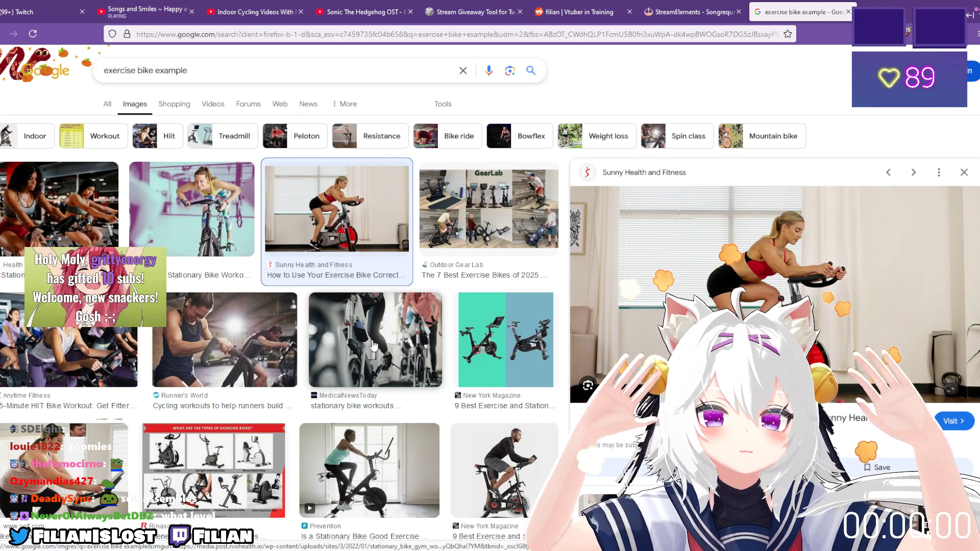Click the voice search microphone icon

pyautogui.click(x=488, y=70)
